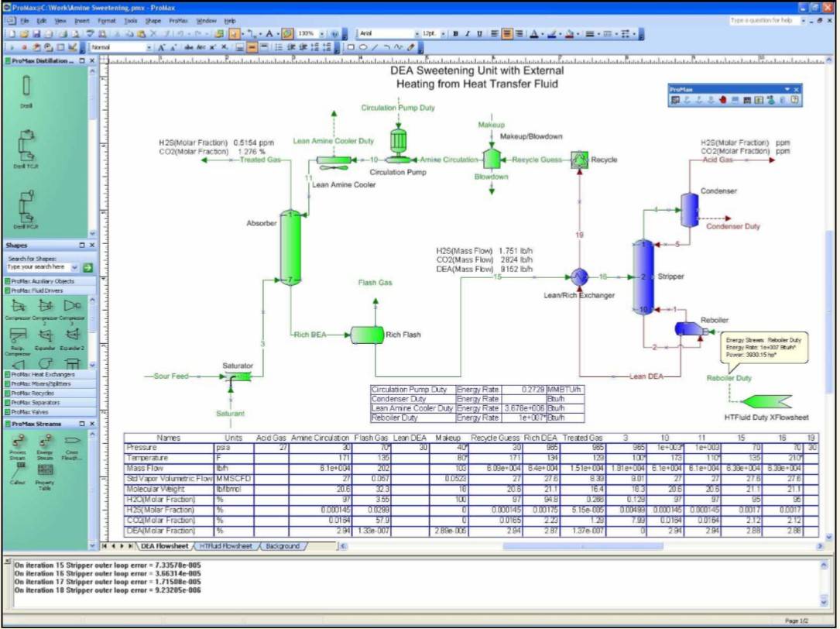Click the horizontal scrollbar of the drawing

(581, 546)
